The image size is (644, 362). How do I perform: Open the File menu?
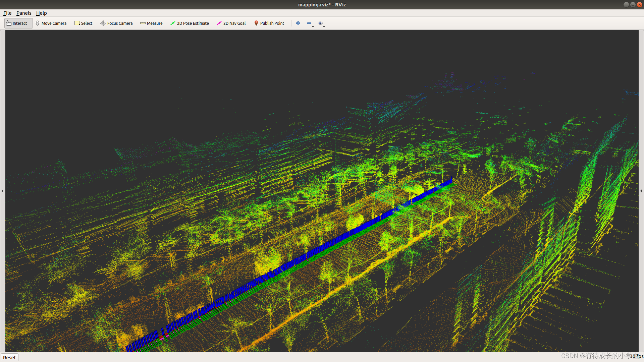(7, 13)
